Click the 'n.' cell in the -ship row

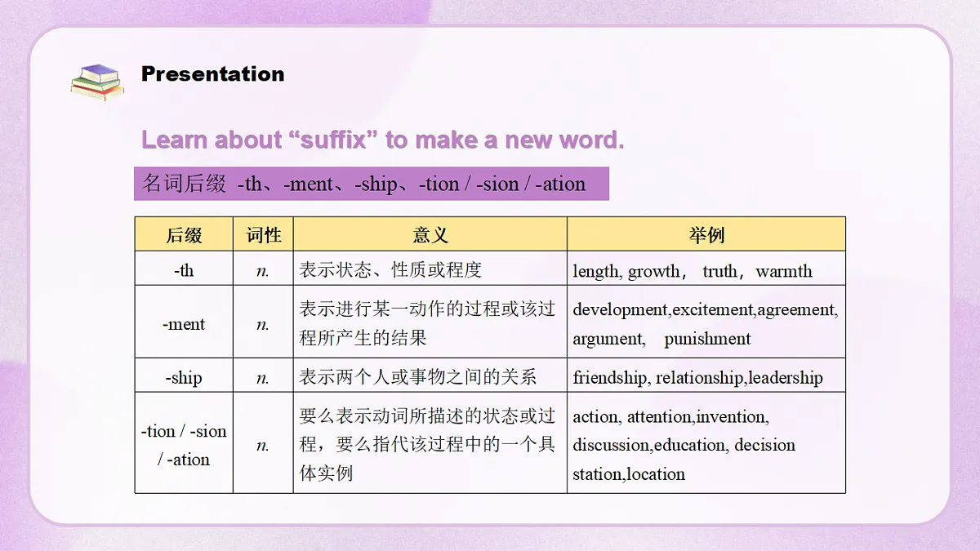[x=263, y=376]
